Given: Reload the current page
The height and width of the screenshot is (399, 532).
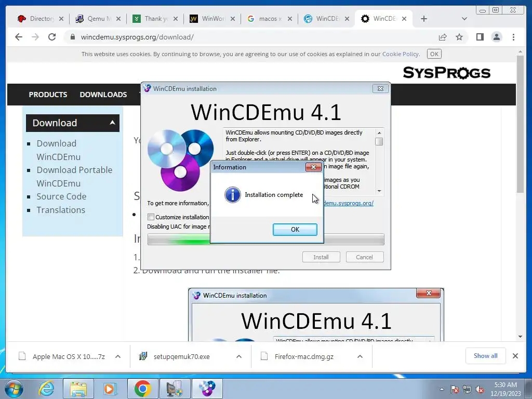Looking at the screenshot, I should click(x=52, y=37).
